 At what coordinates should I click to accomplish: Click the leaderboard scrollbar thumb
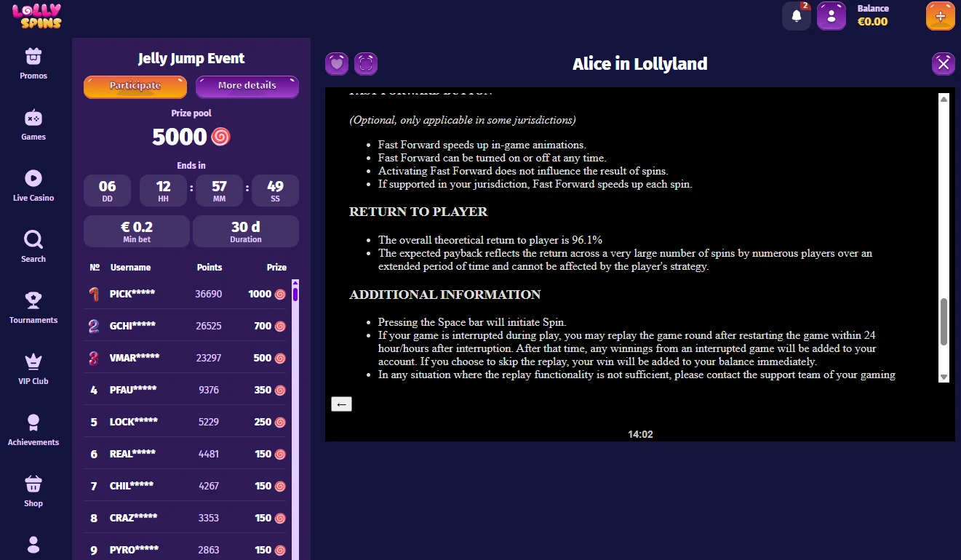(x=295, y=295)
